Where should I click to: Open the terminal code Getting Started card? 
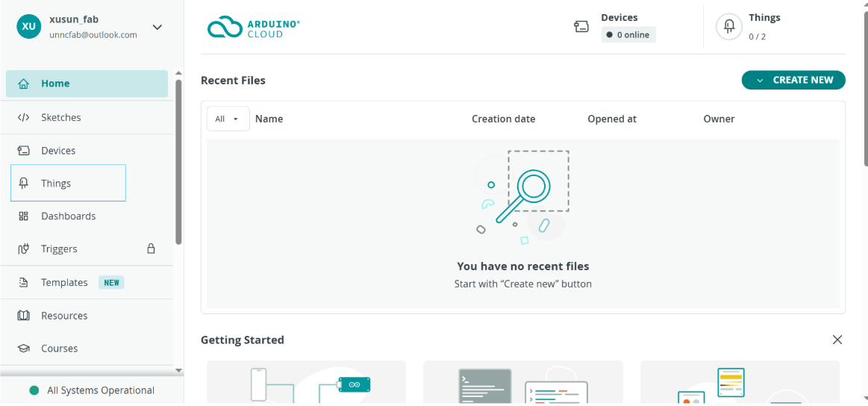point(523,382)
